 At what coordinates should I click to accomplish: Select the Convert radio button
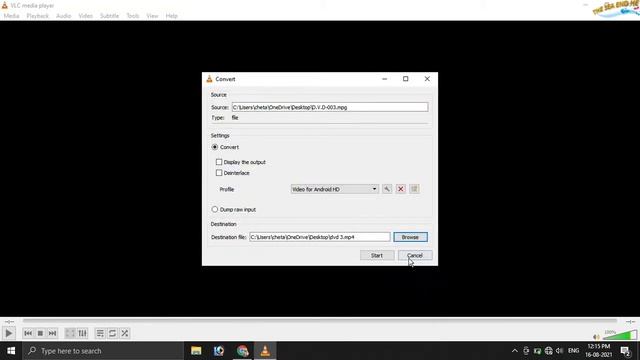coord(215,147)
